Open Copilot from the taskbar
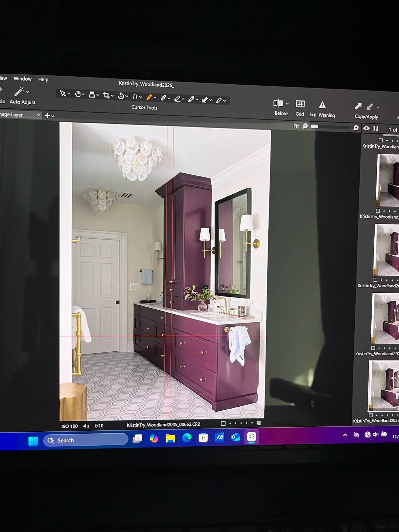The height and width of the screenshot is (532, 399). pos(154,438)
